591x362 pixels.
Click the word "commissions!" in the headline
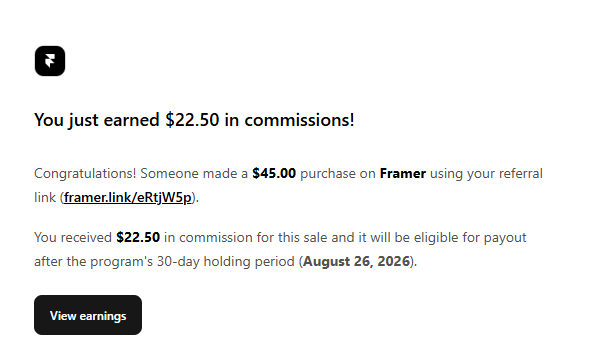(x=300, y=120)
